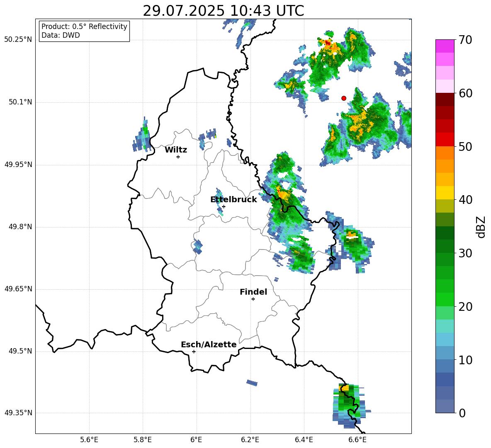Pick the dark maroon 58-60 dBZ colorbar segment
Screen dimensions: 491x448
(445, 99)
